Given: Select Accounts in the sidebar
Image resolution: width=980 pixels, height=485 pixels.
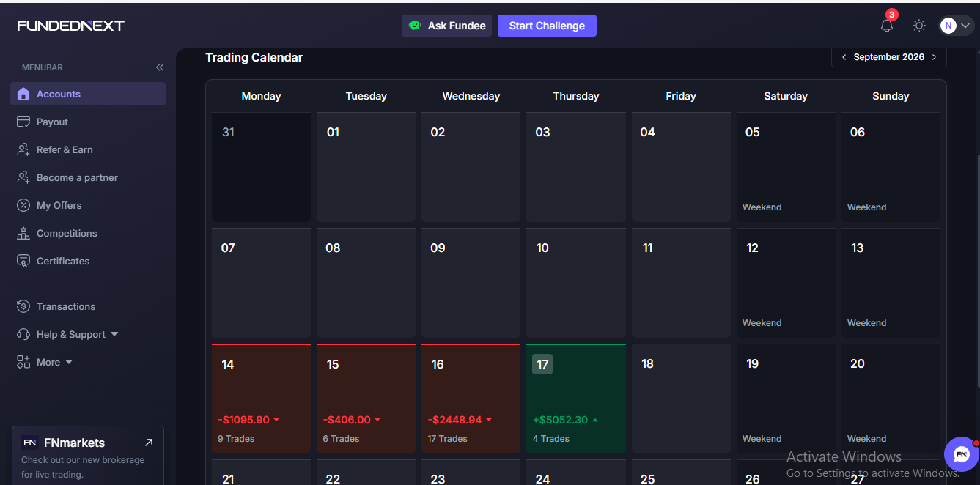Looking at the screenshot, I should click(88, 94).
